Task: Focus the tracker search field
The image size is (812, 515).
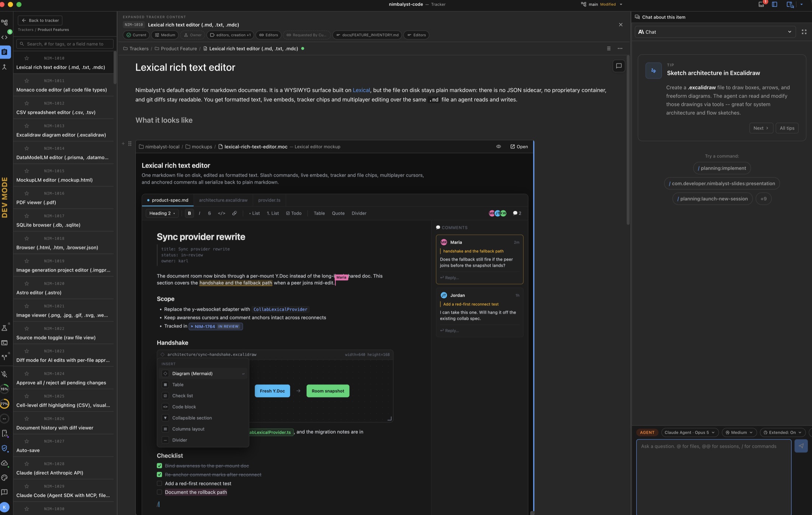Action: pos(65,44)
